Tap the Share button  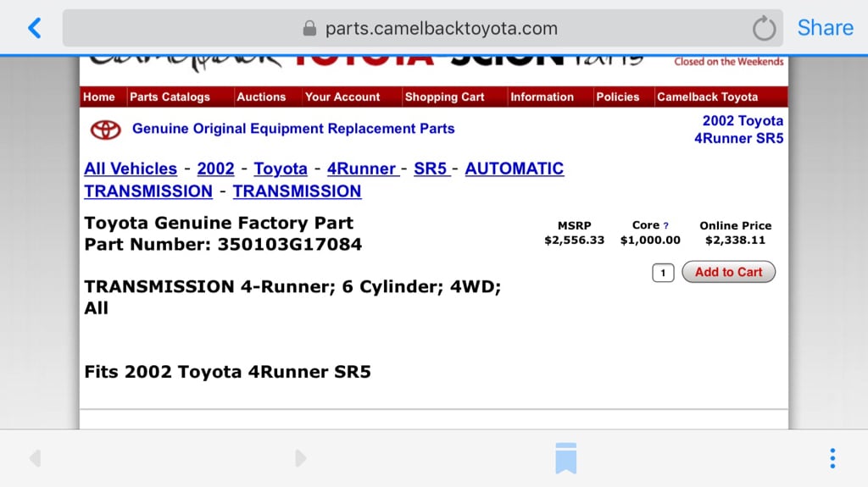tap(825, 28)
